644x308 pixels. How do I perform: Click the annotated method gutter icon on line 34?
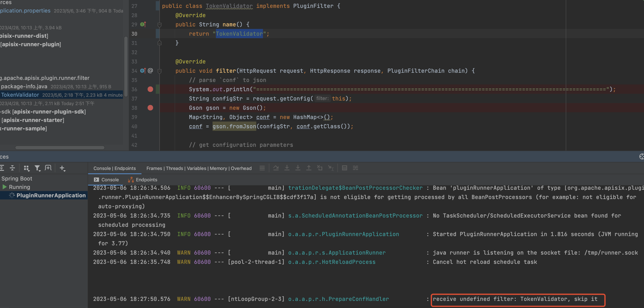tap(150, 71)
